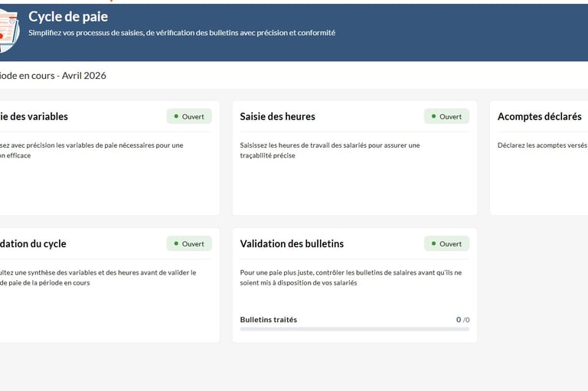This screenshot has height=391, width=588.
Task: Click the Saisie des heures description text
Action: tap(329, 150)
